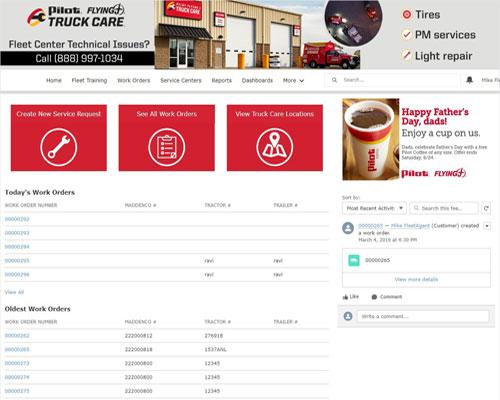Click the TRACTOR # header in Today's Work Orders
This screenshot has height=400, width=500.
click(x=217, y=205)
